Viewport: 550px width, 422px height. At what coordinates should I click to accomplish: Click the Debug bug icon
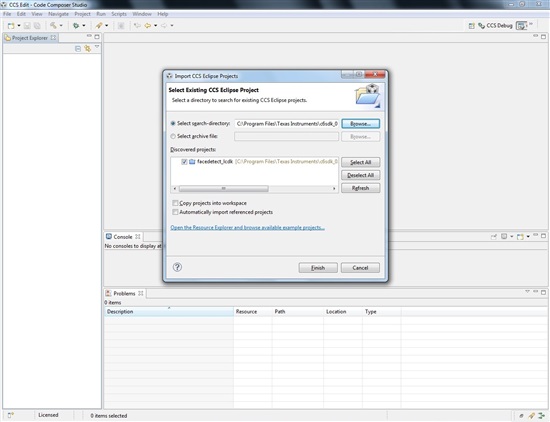click(76, 26)
